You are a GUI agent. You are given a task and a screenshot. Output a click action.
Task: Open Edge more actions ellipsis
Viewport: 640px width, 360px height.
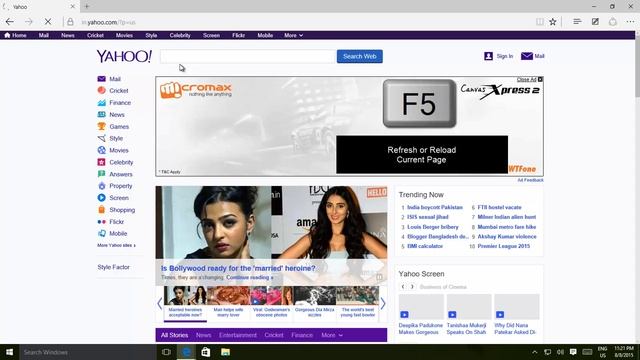[630, 22]
